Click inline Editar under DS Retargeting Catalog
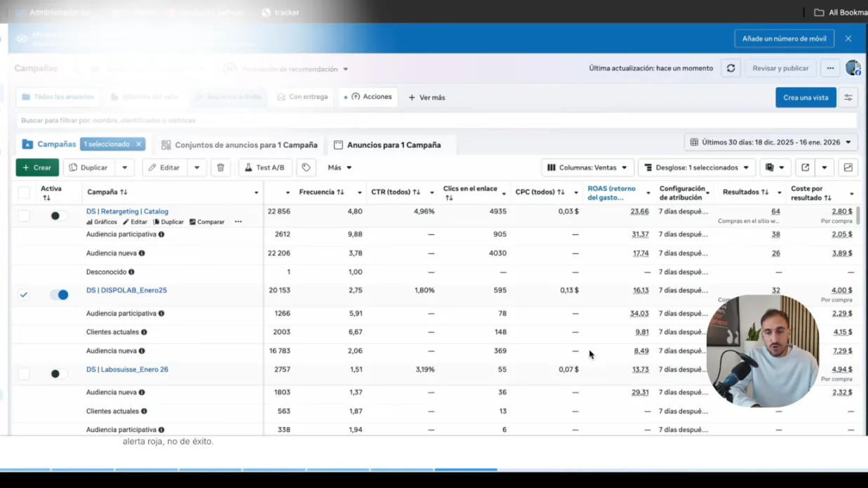Screen dimensions: 868x488 (x=135, y=222)
